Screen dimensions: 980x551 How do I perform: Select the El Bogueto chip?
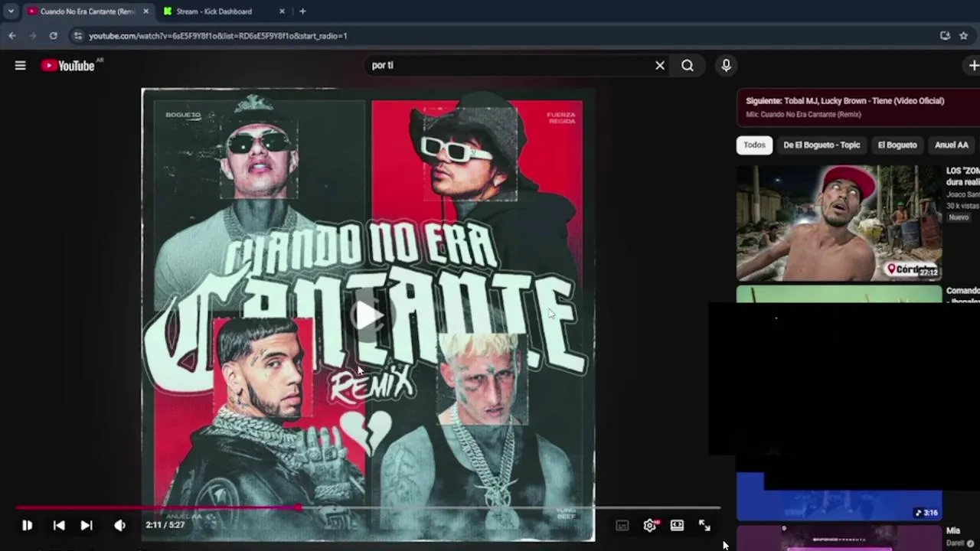pyautogui.click(x=897, y=145)
